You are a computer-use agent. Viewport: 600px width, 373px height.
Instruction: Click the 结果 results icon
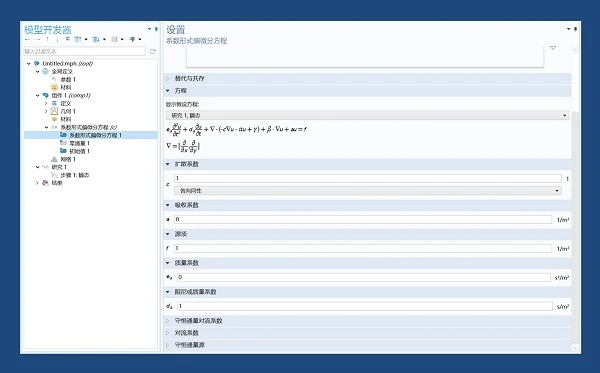tap(46, 183)
